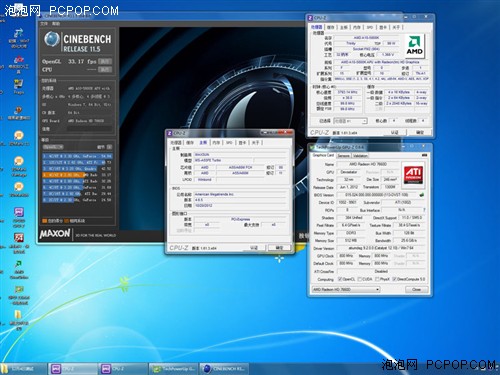Click the title bar icon of middle CPU-Z window

pyautogui.click(x=169, y=133)
